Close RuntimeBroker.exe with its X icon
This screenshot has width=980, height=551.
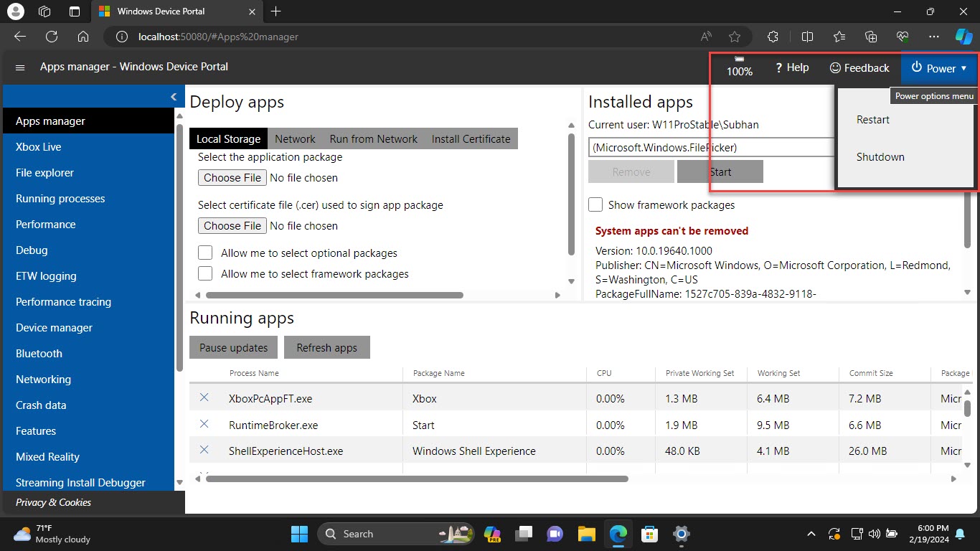click(x=204, y=424)
